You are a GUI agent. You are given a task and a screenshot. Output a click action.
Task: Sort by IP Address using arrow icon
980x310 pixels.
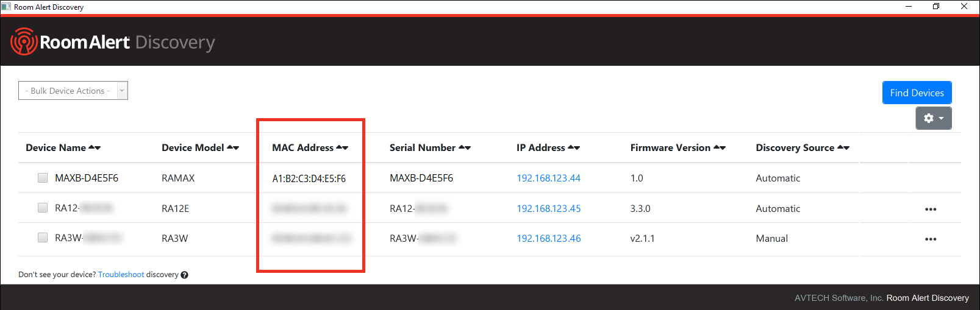pyautogui.click(x=574, y=148)
